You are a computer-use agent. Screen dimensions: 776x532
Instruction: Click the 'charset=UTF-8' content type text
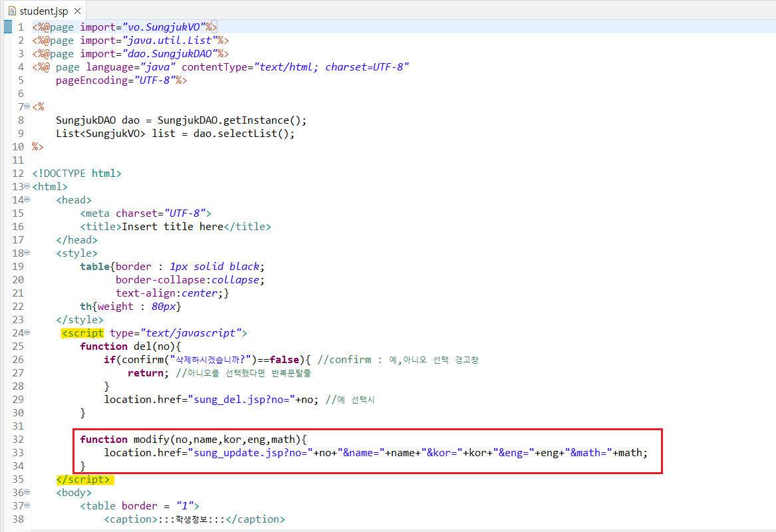364,67
